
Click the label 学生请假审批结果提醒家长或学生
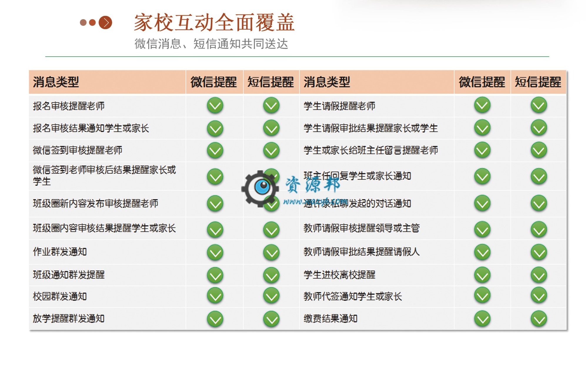pos(371,128)
